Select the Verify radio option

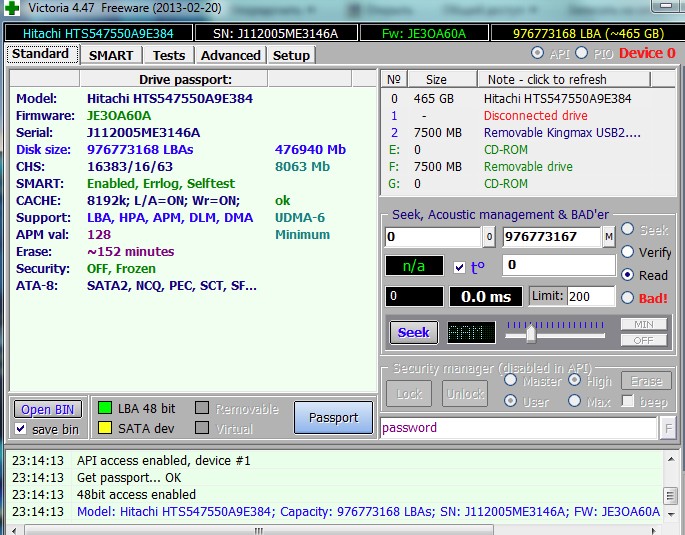628,252
